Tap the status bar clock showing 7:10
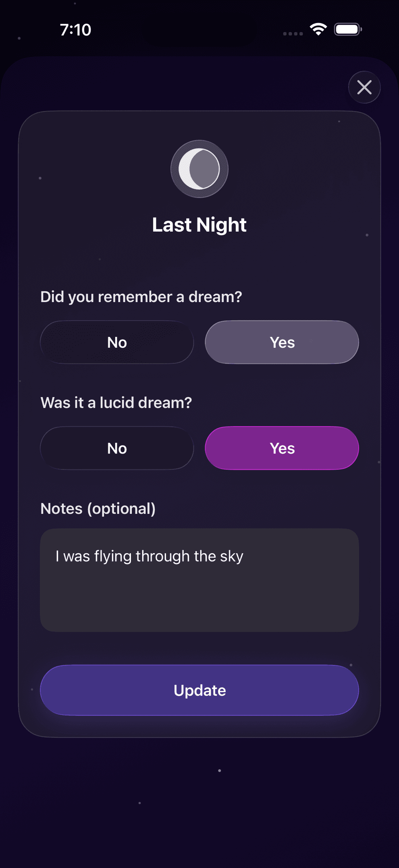Viewport: 399px width, 868px height. click(76, 29)
